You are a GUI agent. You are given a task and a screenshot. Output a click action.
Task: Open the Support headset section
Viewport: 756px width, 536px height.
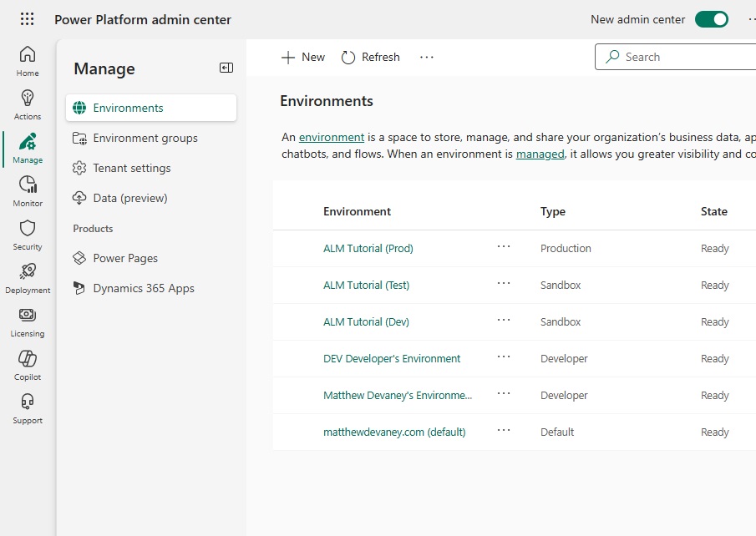tap(28, 408)
